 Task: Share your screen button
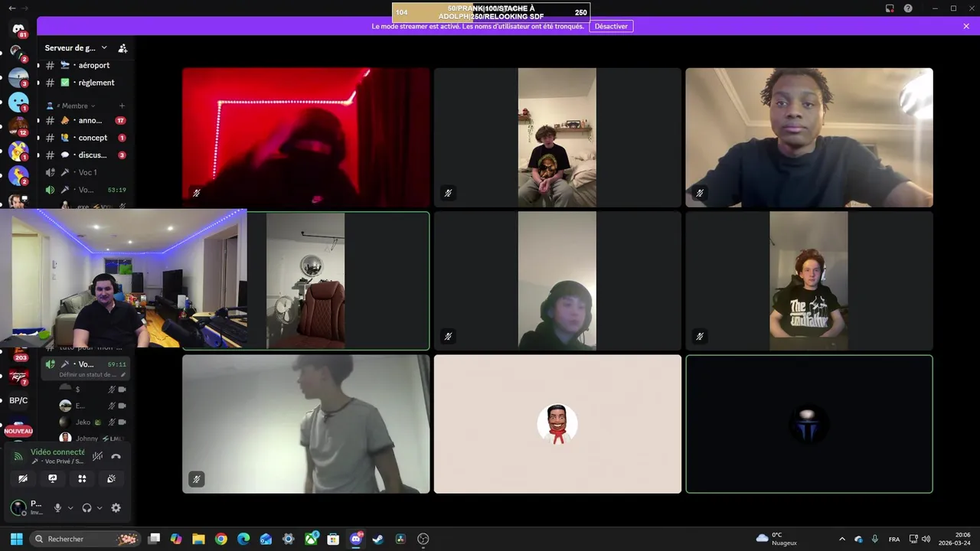pyautogui.click(x=52, y=478)
